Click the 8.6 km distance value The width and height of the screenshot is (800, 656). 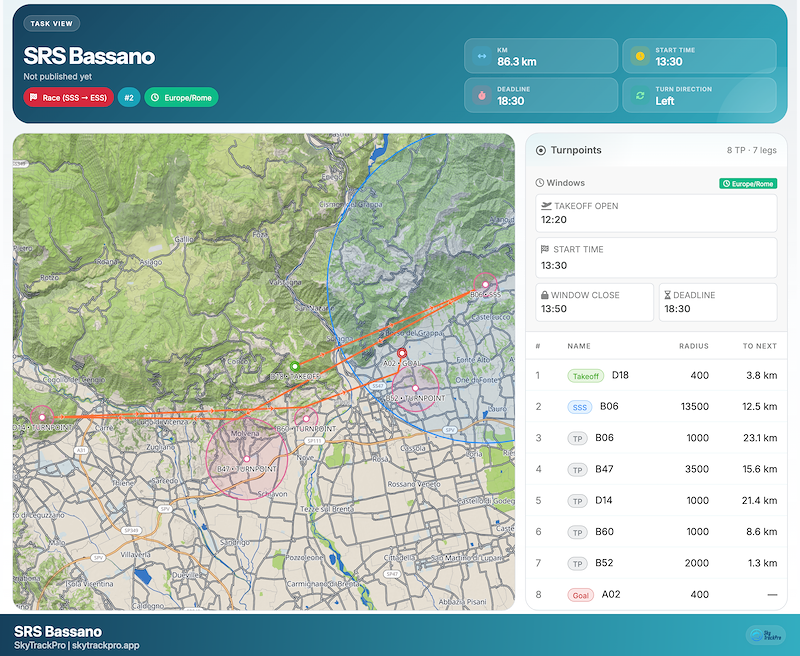762,532
